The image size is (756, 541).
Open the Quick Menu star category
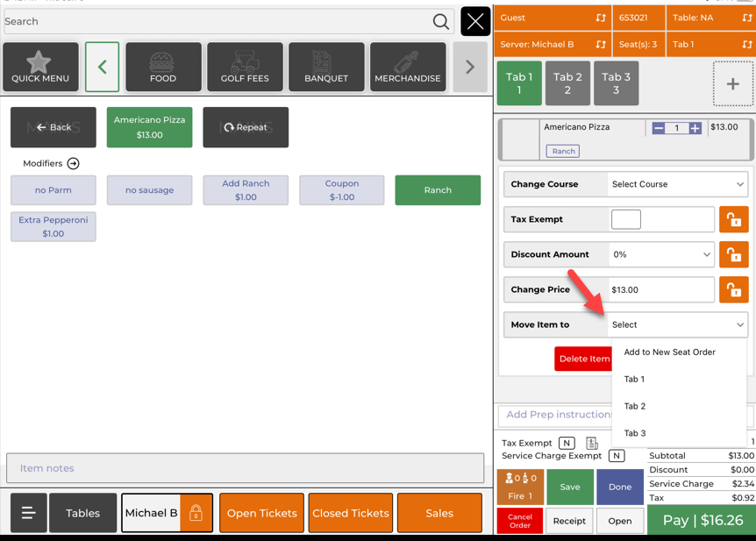40,68
